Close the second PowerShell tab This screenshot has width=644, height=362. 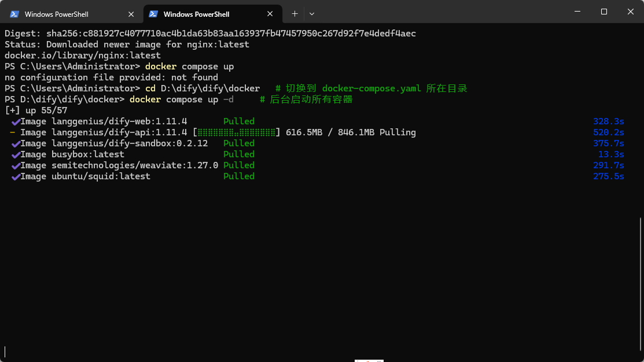[270, 14]
